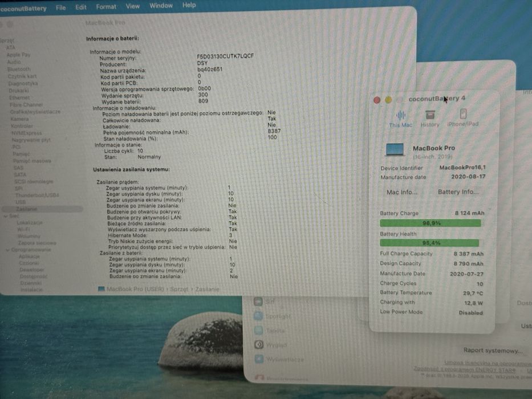Select Pamięć masowa in the sidebar
Screen dimensions: 532x399
point(33,161)
